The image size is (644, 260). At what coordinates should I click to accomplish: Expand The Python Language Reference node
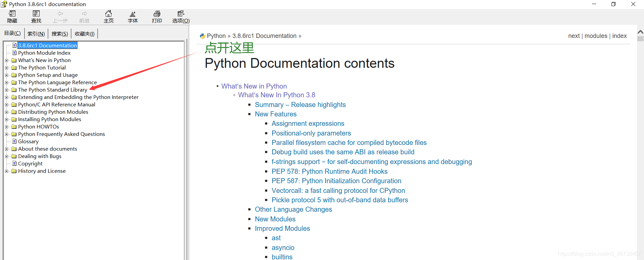(7, 83)
